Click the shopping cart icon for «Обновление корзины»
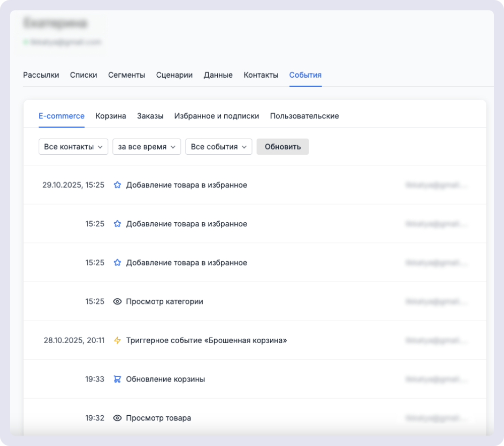 (117, 379)
